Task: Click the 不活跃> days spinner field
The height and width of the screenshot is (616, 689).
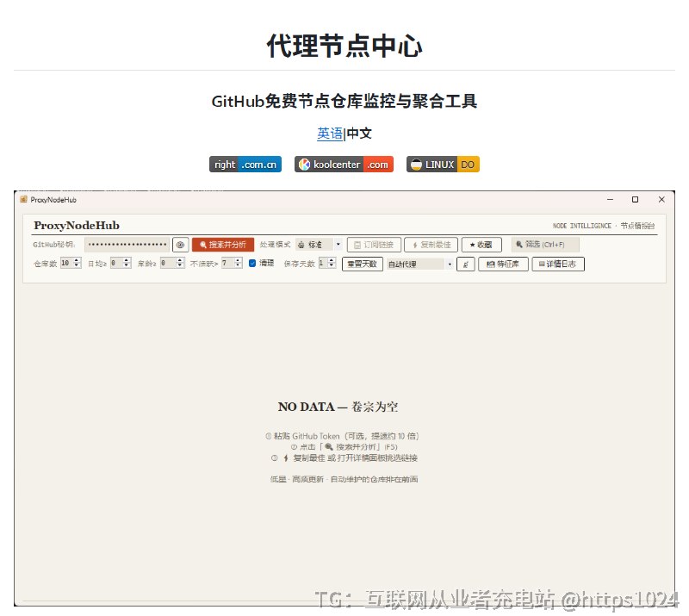Action: tap(232, 263)
